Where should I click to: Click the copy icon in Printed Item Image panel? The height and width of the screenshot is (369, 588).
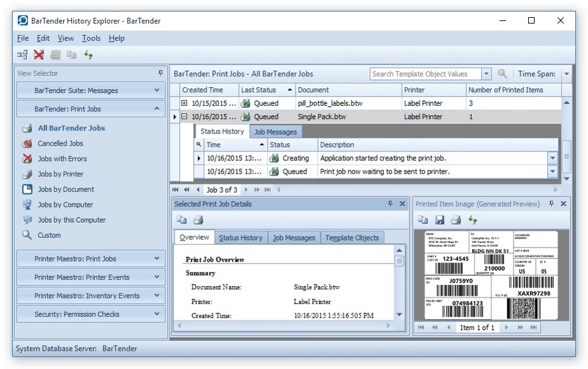click(x=423, y=220)
